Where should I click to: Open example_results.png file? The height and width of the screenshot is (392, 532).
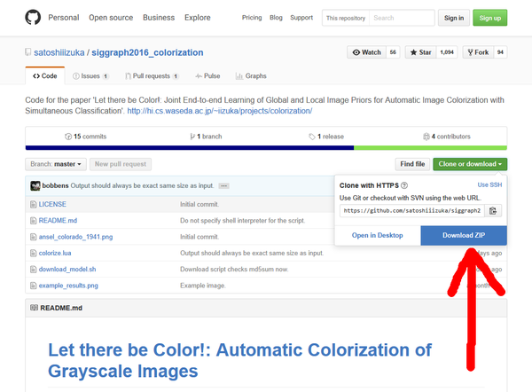pos(68,286)
